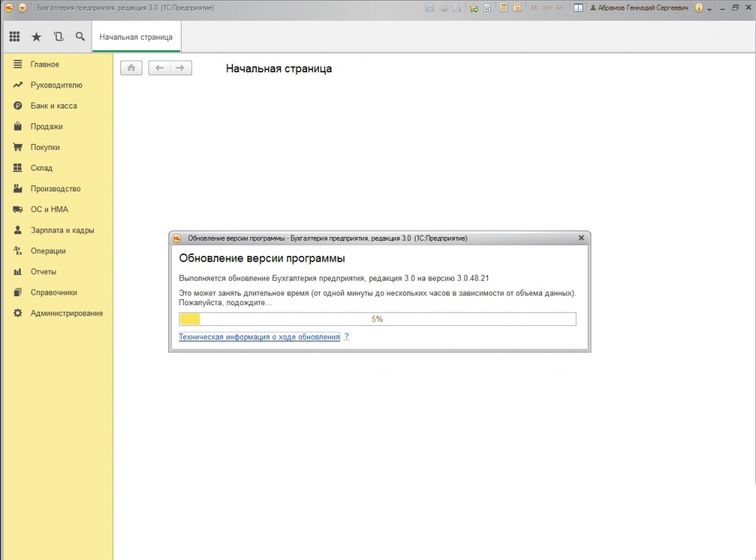Click the Print preview icon

click(456, 7)
